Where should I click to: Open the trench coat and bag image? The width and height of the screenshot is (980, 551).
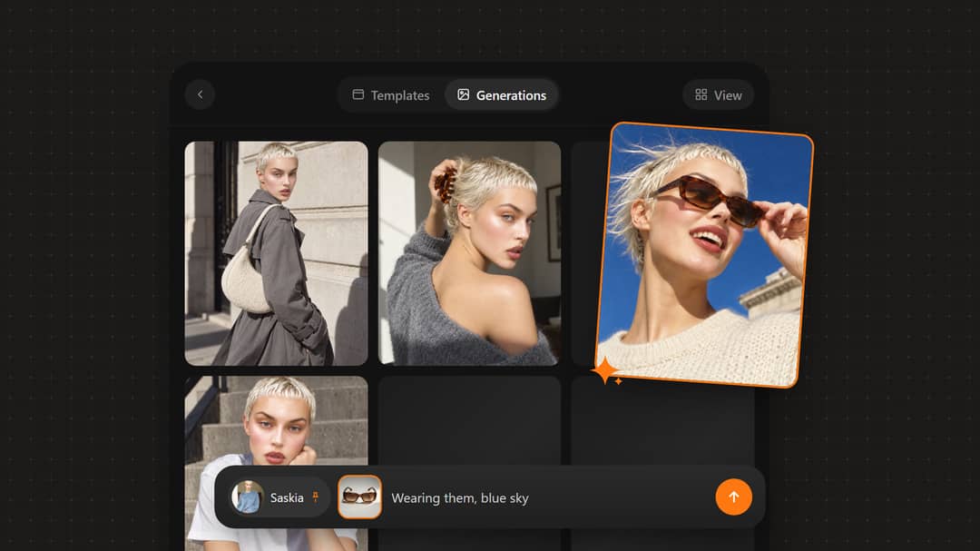pos(276,253)
